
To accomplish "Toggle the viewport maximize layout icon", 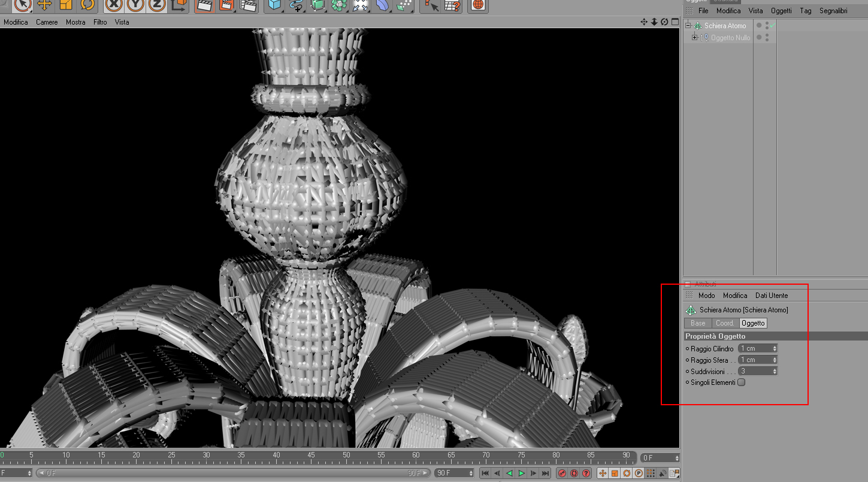I will [675, 22].
